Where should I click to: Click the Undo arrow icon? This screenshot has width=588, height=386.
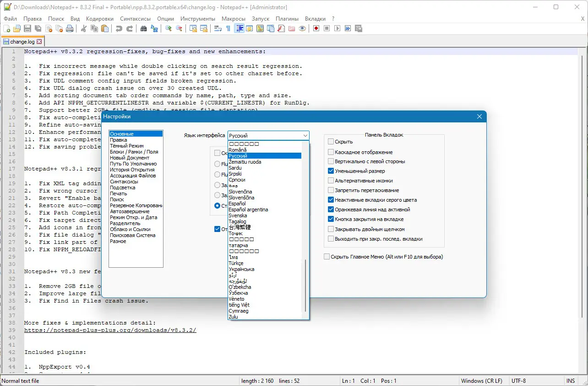tap(119, 28)
